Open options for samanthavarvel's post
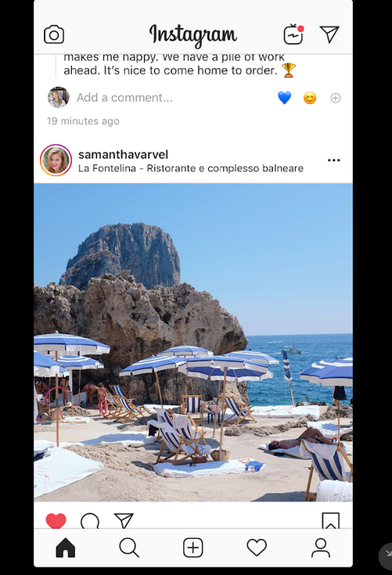Screen dimensions: 392x575 point(333,160)
